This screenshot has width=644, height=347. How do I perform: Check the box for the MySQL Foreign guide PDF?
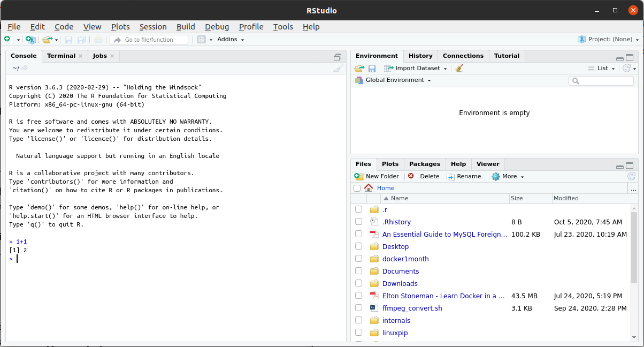point(358,234)
